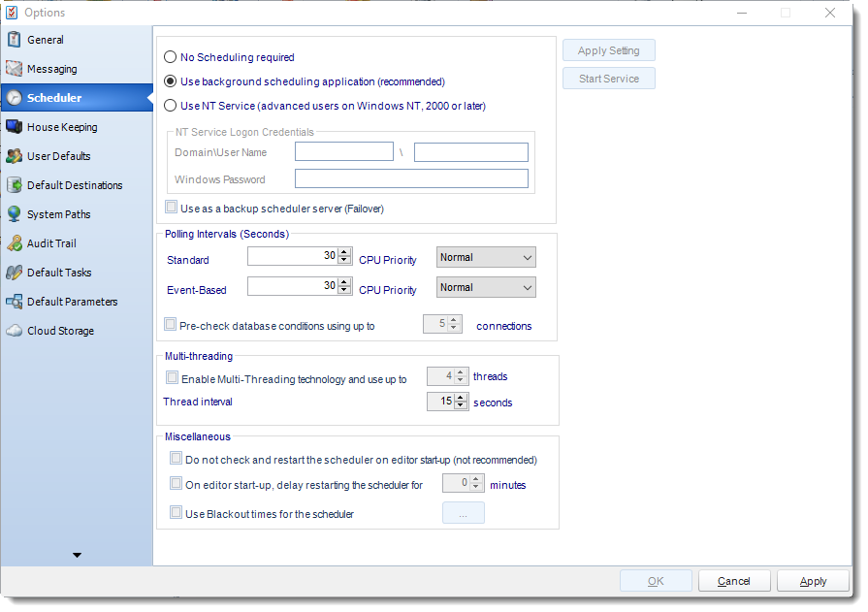Screen dimensions: 868x612
Task: Click the Start Service button
Action: pyautogui.click(x=609, y=79)
